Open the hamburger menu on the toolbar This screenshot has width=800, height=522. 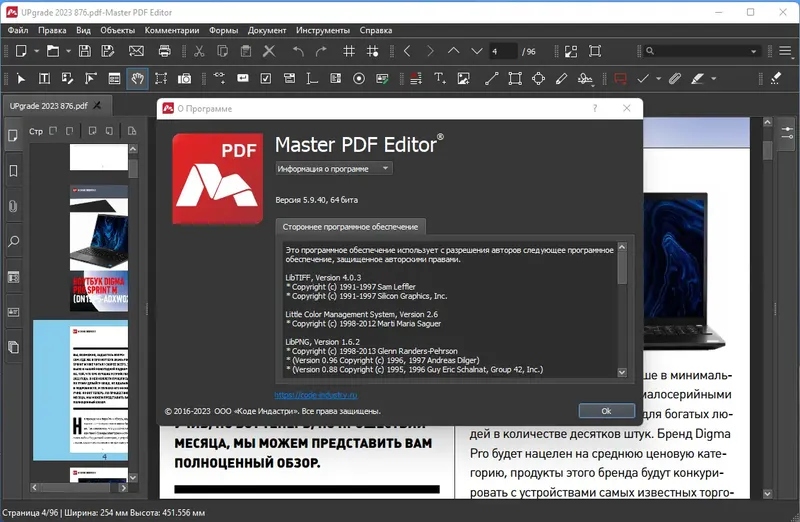pos(785,51)
